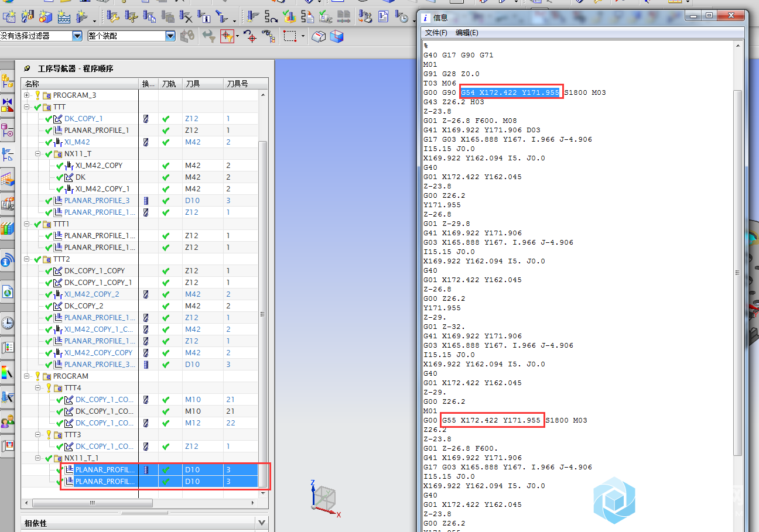The width and height of the screenshot is (759, 532).
Task: Click the Object Information toolbar icon
Action: coord(204,16)
